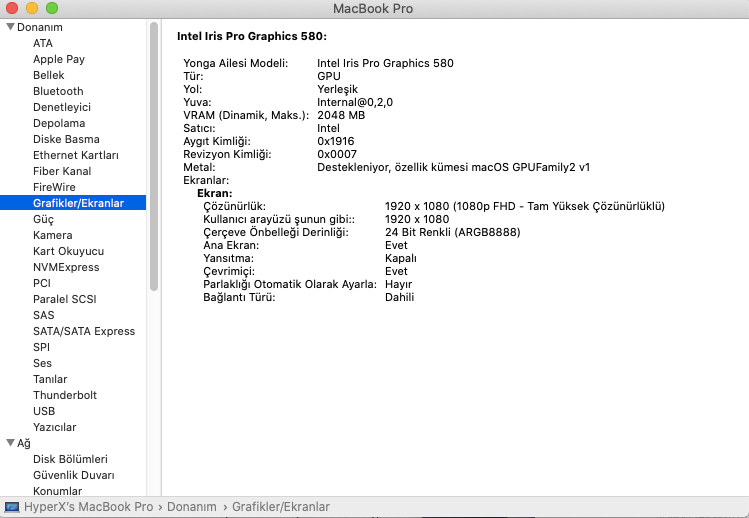Click the yellow minimize window button
Viewport: 749px width, 518px height.
pyautogui.click(x=33, y=9)
